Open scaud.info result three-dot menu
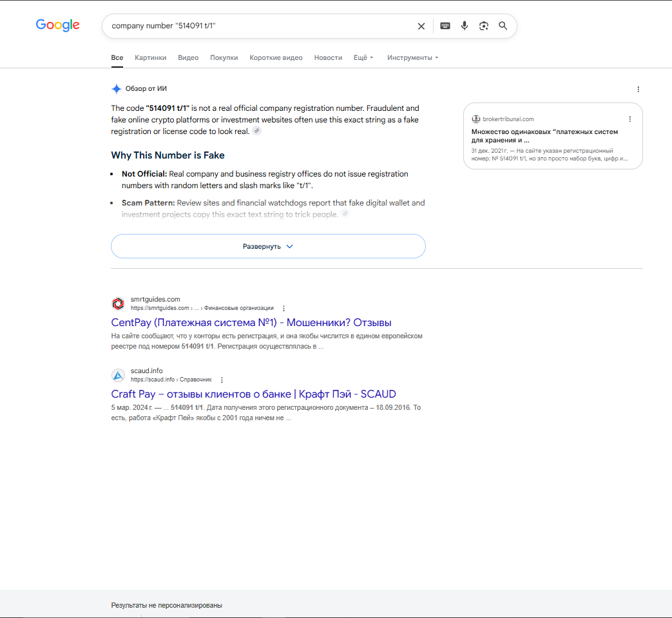Image resolution: width=672 pixels, height=618 pixels. coord(222,380)
